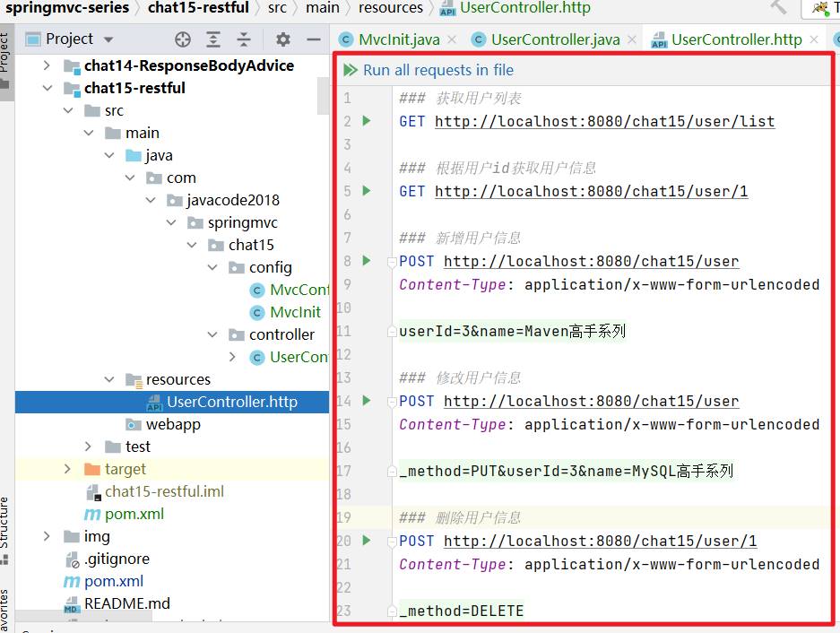Close the UserController.http tab
The height and width of the screenshot is (633, 840).
(x=814, y=39)
